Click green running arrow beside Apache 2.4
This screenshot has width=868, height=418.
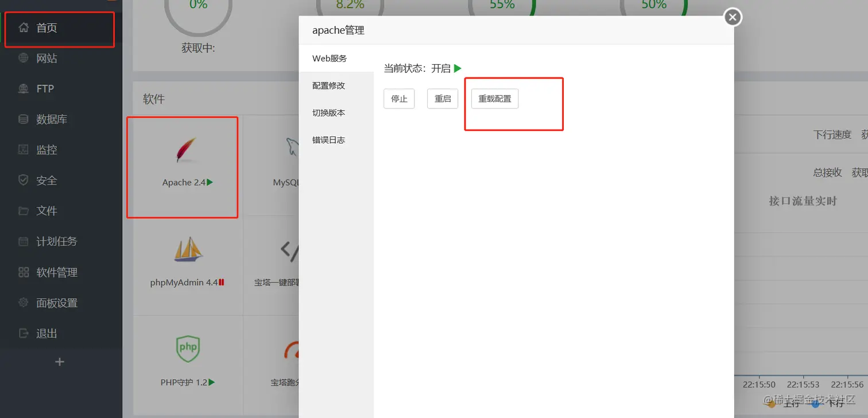[210, 182]
